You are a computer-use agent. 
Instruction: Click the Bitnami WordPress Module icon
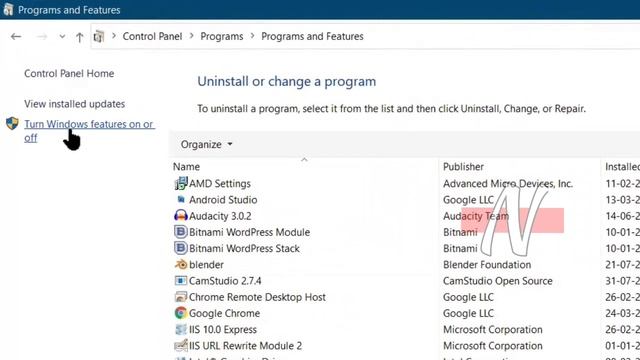pyautogui.click(x=181, y=232)
